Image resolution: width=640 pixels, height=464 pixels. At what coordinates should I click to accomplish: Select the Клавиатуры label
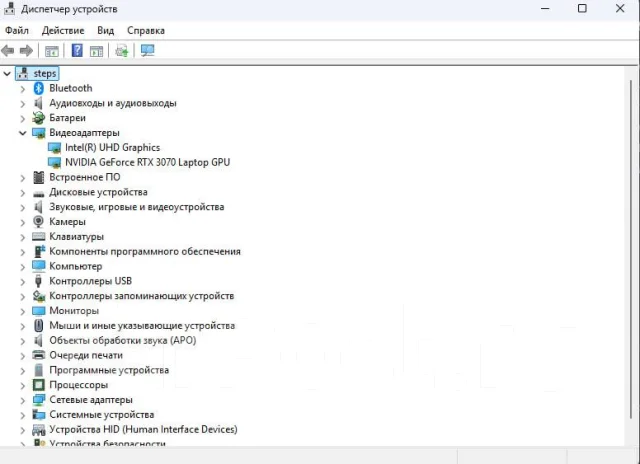tap(76, 236)
